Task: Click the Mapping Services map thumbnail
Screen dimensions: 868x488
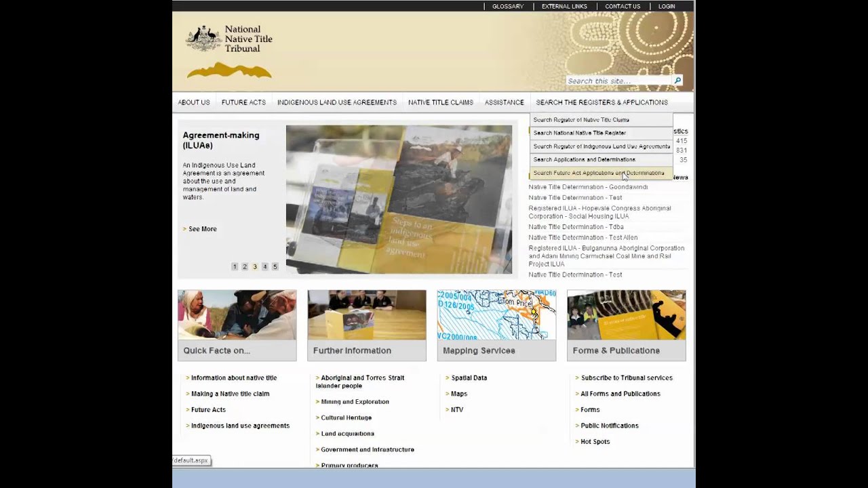Action: (x=496, y=315)
